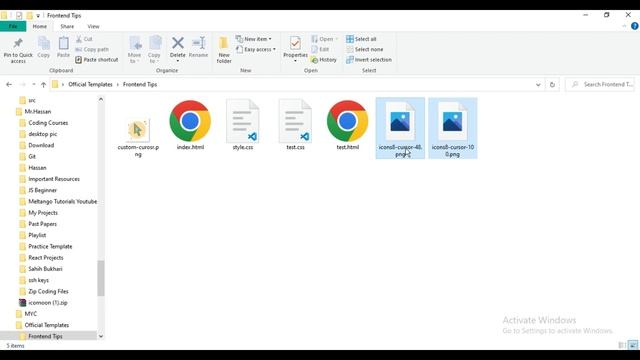Expand address bar history dropdown
The image size is (640, 360).
pyautogui.click(x=538, y=84)
